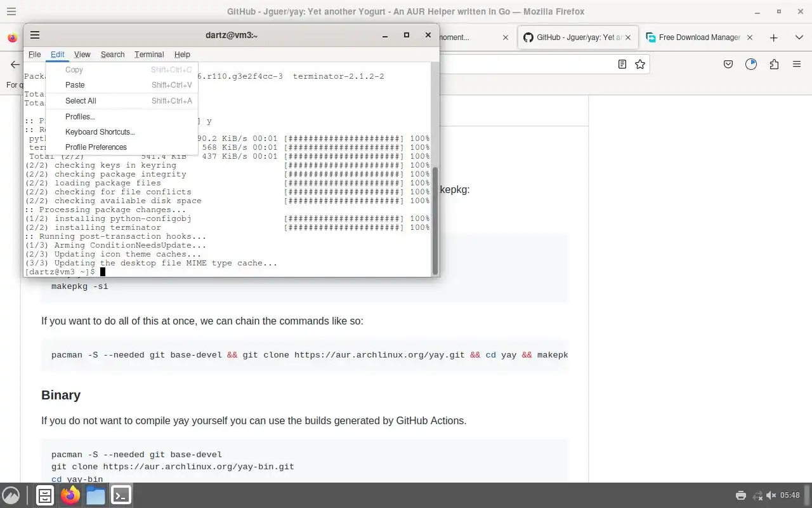Minimize the terminal window
The width and height of the screenshot is (812, 508).
pyautogui.click(x=384, y=35)
